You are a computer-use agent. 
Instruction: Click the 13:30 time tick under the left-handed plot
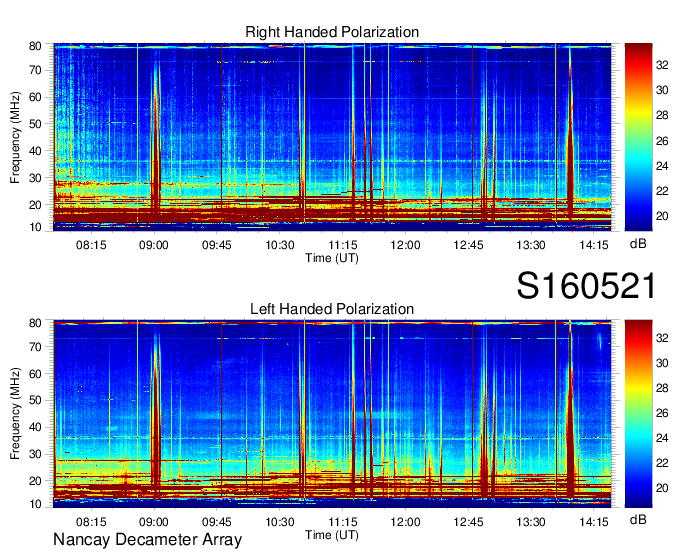[531, 522]
